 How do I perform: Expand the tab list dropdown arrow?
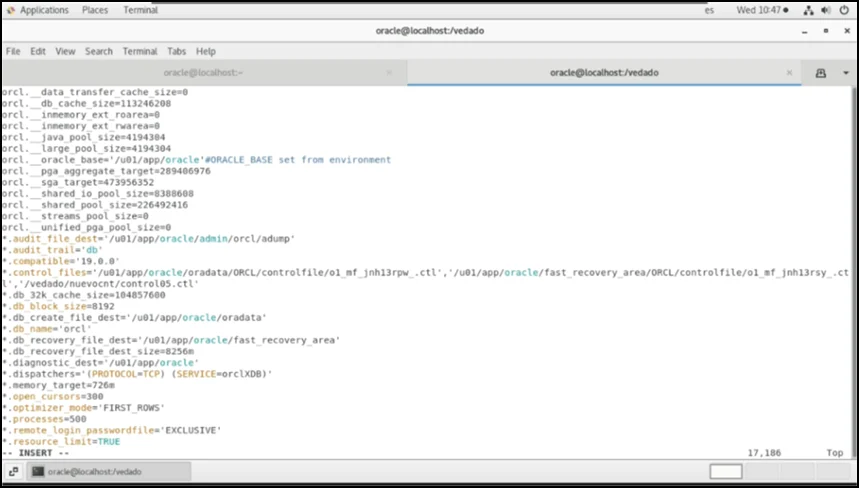tap(846, 73)
